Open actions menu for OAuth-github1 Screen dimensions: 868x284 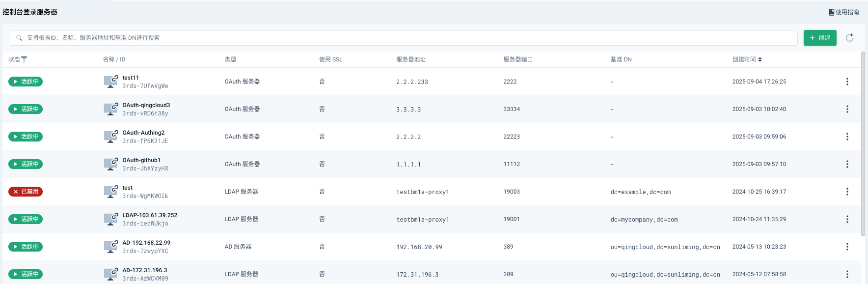point(847,164)
